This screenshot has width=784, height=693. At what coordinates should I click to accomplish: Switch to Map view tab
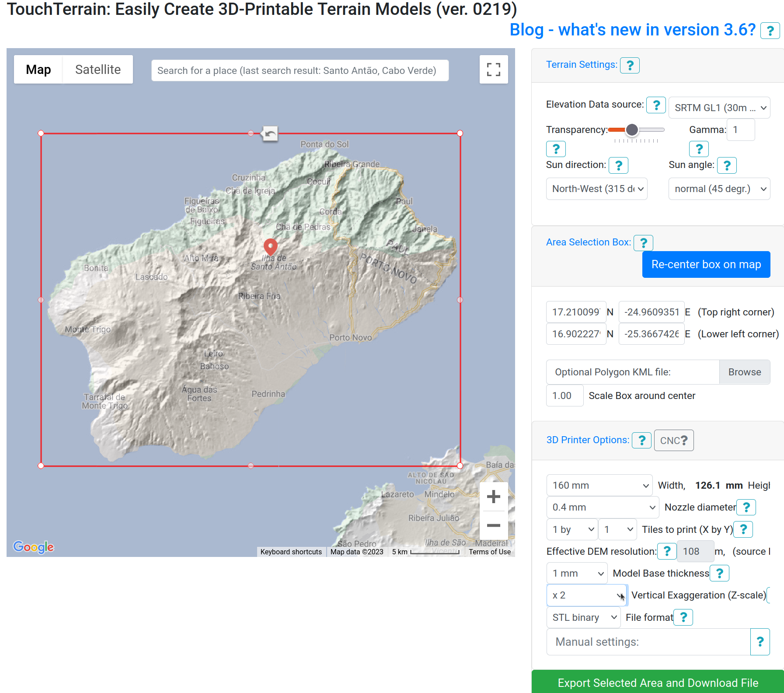coord(38,70)
